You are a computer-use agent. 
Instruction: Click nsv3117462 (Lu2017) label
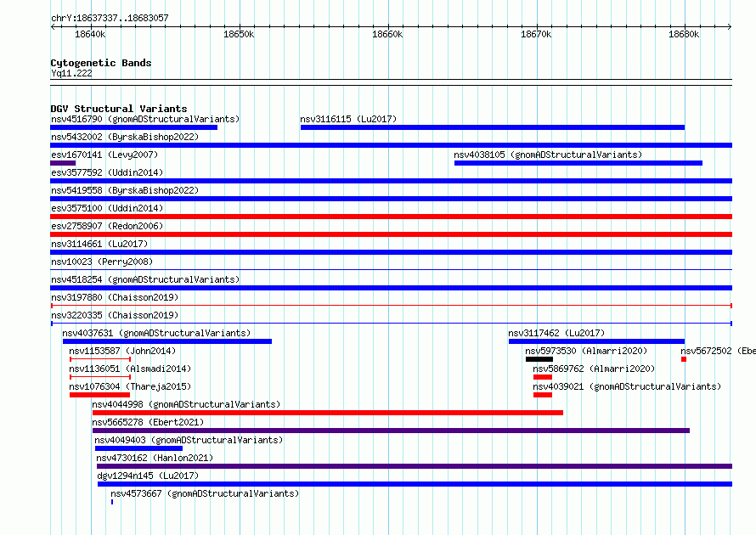click(556, 333)
